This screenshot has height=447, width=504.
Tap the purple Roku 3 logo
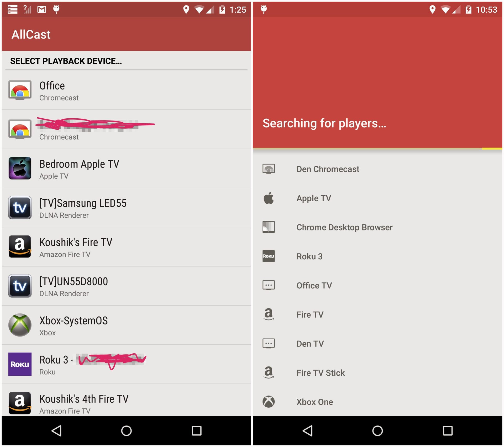(x=20, y=364)
